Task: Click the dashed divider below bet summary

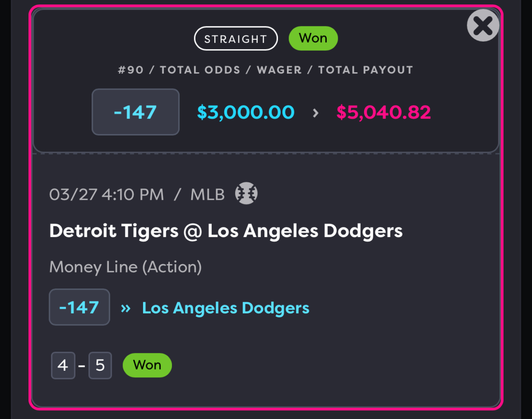Action: pyautogui.click(x=266, y=154)
